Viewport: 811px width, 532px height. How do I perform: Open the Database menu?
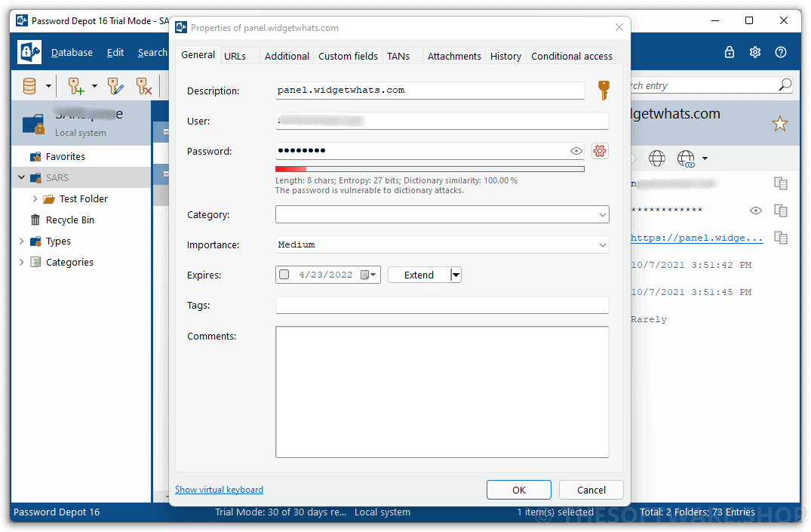pyautogui.click(x=72, y=52)
